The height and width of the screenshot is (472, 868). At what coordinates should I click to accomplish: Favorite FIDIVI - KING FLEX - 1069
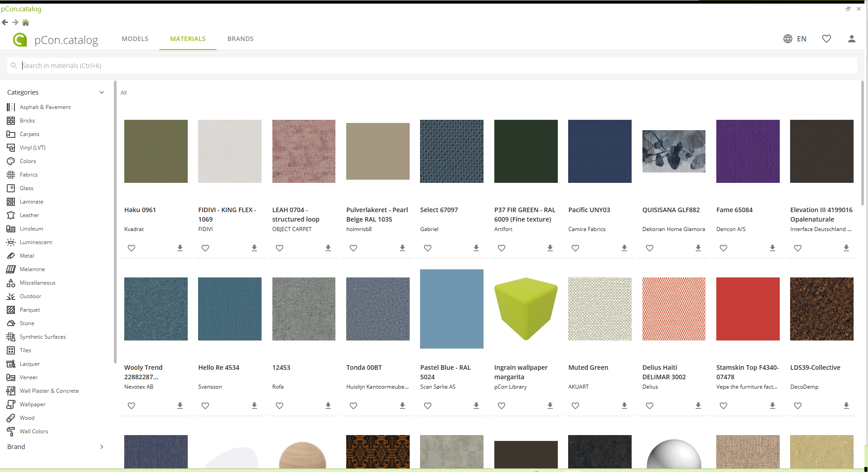pos(205,248)
